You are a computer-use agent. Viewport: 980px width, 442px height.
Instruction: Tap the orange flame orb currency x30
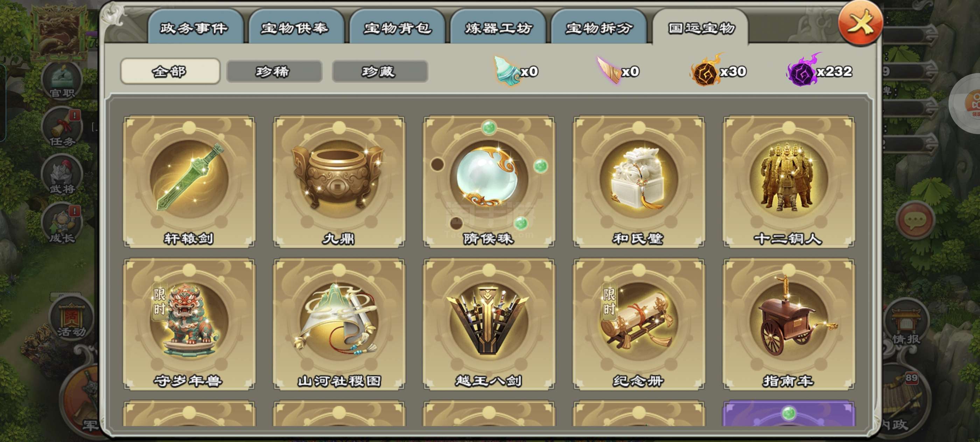coord(718,71)
